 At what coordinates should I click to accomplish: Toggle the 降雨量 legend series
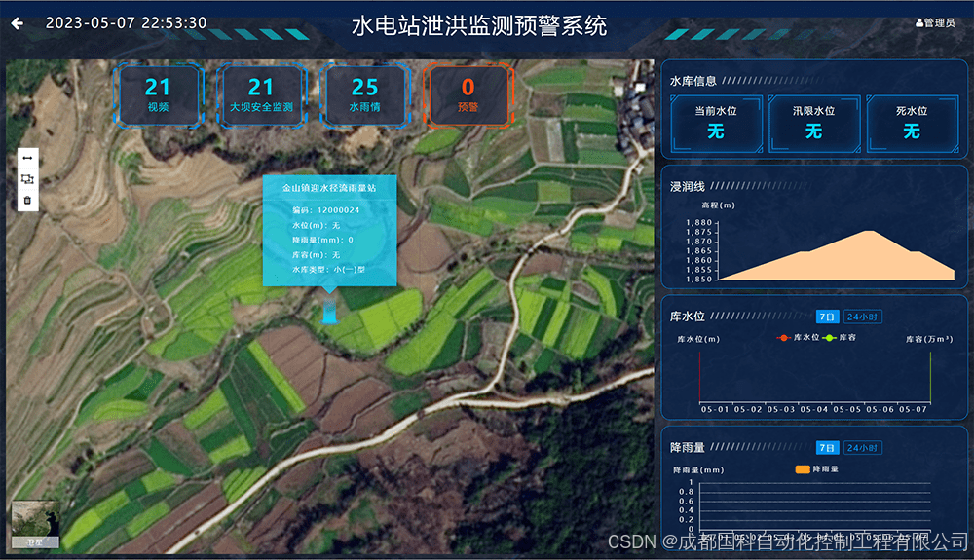[x=817, y=468]
